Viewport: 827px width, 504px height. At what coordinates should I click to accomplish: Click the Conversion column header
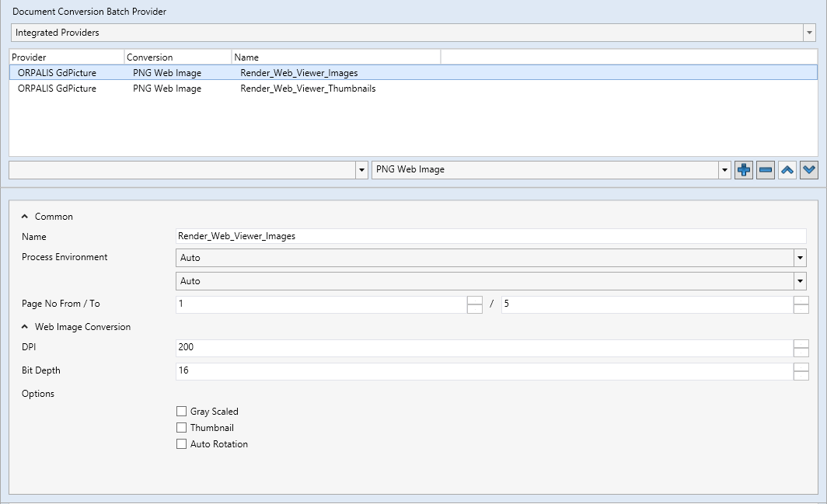point(177,57)
